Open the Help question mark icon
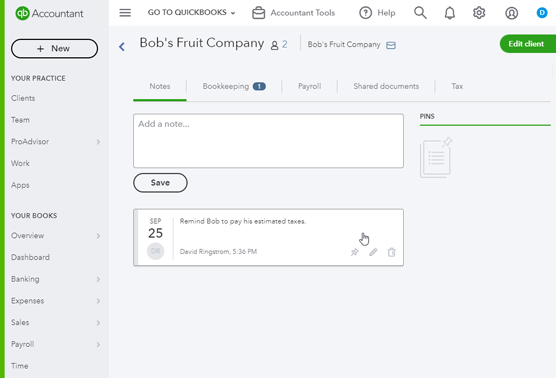The height and width of the screenshot is (378, 556). coord(366,13)
